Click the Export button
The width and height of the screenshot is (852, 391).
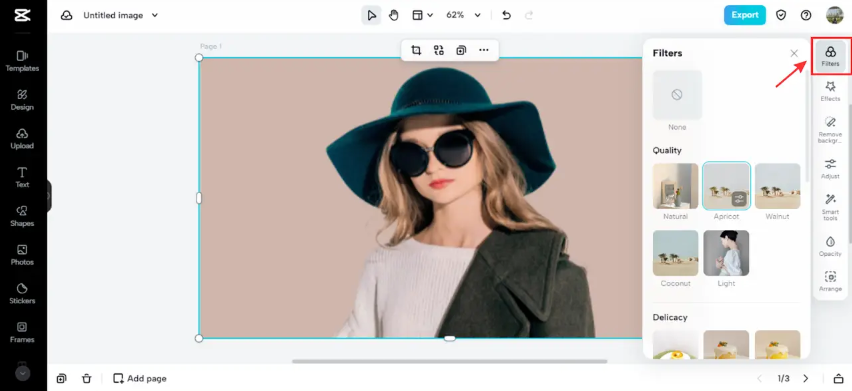point(744,15)
